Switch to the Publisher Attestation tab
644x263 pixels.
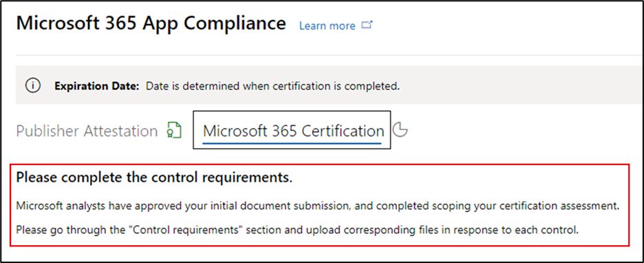click(x=87, y=131)
